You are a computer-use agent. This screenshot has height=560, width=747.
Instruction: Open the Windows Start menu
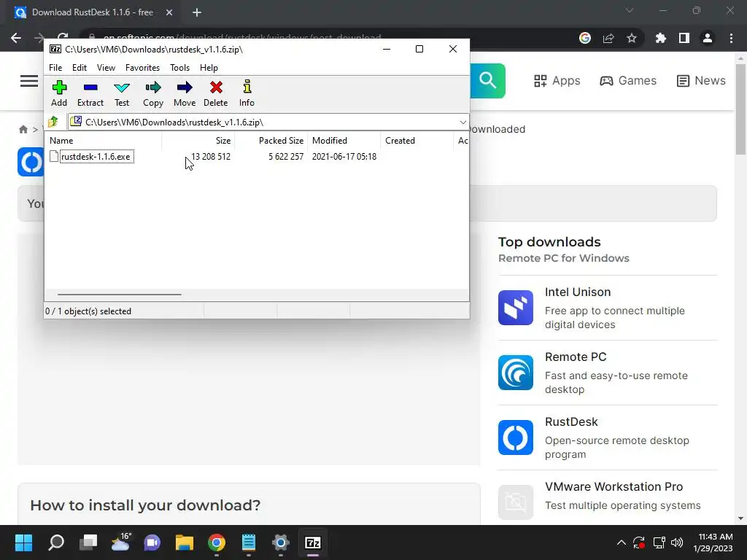(23, 542)
